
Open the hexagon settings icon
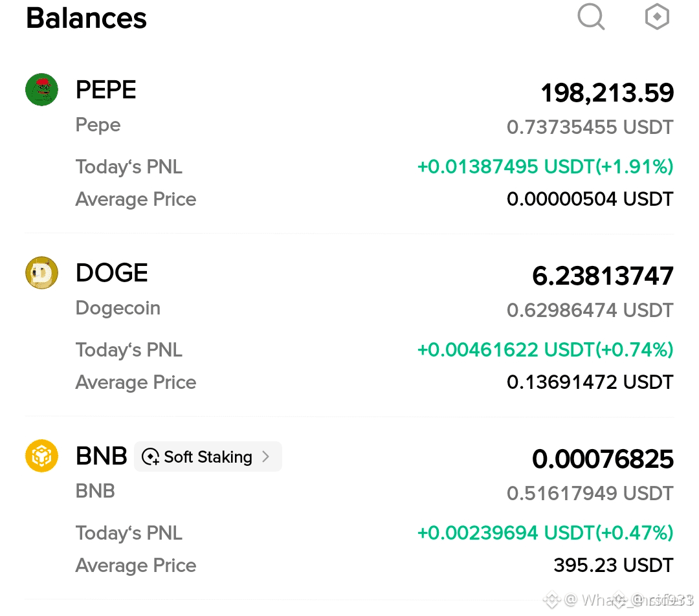tap(657, 17)
